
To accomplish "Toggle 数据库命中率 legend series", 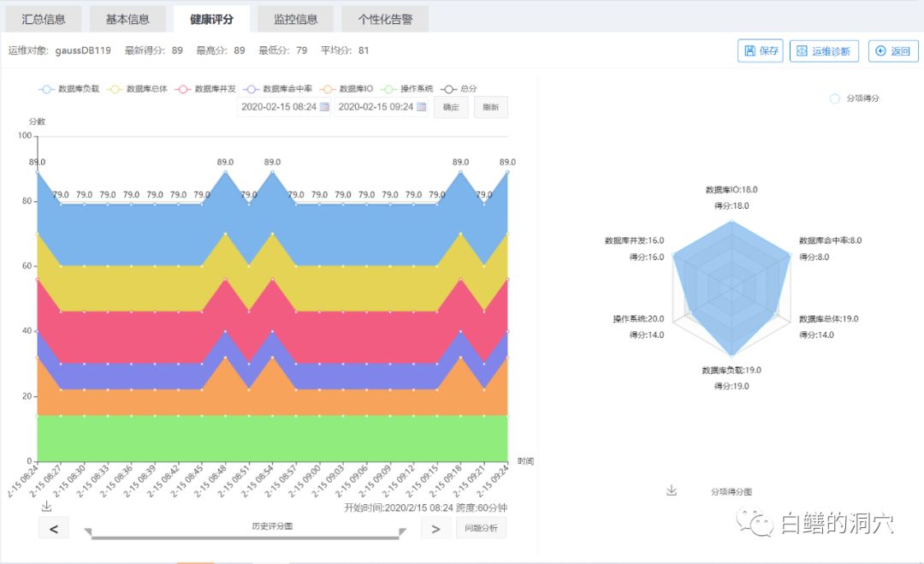I will click(x=278, y=89).
